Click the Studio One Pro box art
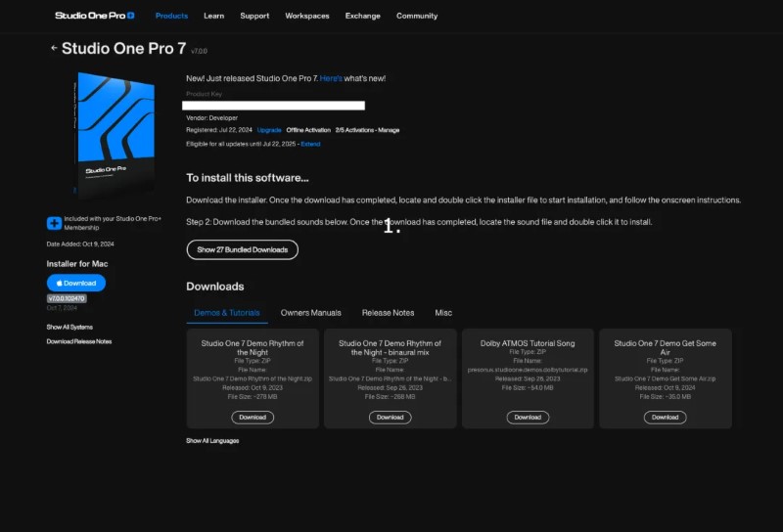This screenshot has height=532, width=783. click(115, 135)
